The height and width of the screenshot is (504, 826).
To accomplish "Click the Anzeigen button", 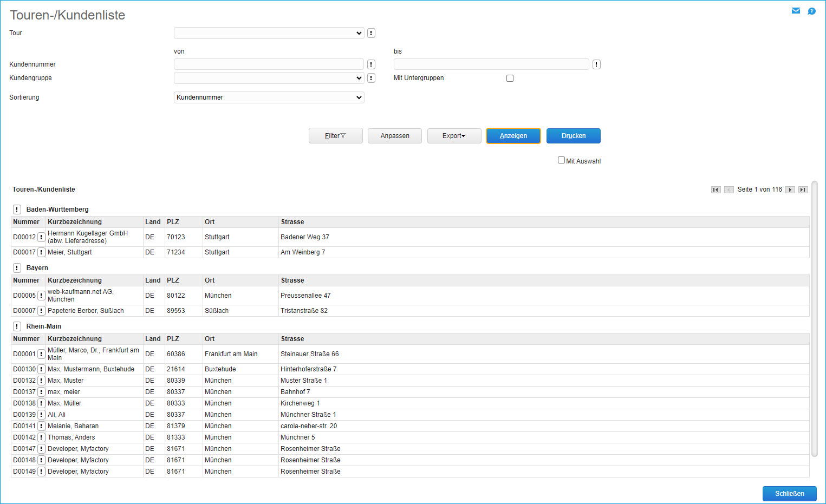I will 513,136.
